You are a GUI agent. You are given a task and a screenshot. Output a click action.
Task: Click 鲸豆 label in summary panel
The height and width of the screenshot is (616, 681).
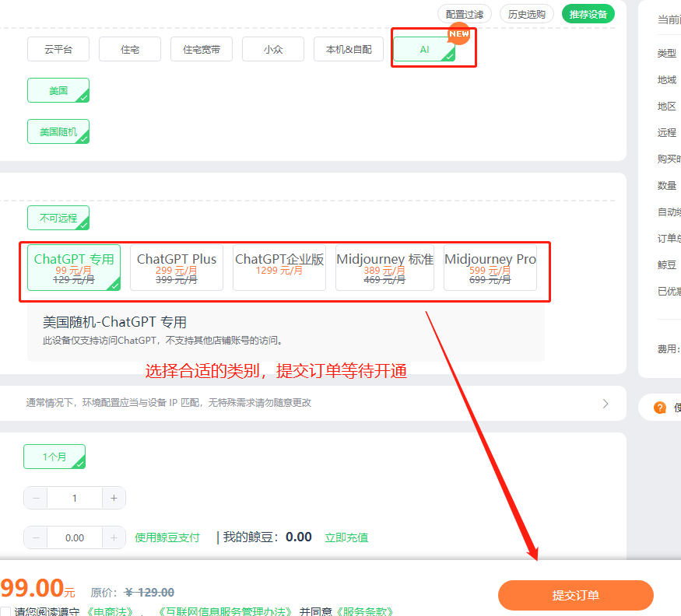667,264
